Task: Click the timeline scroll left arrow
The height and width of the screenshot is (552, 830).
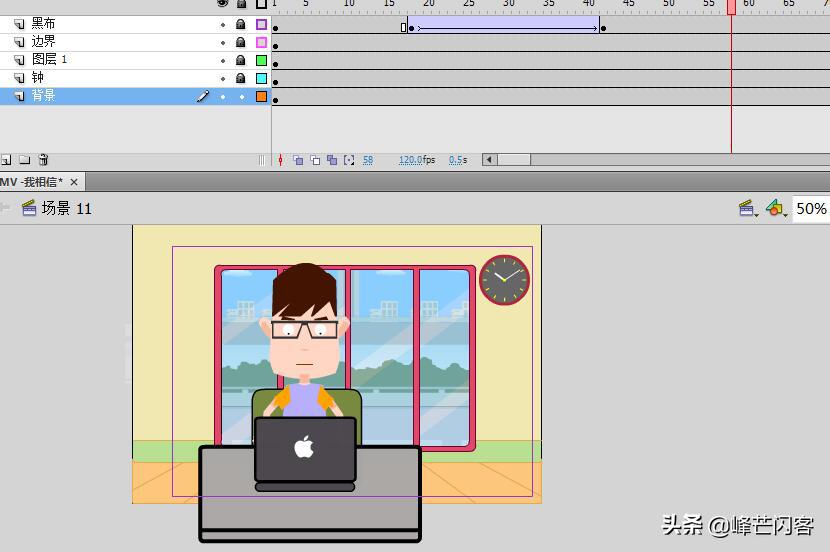Action: click(x=490, y=160)
